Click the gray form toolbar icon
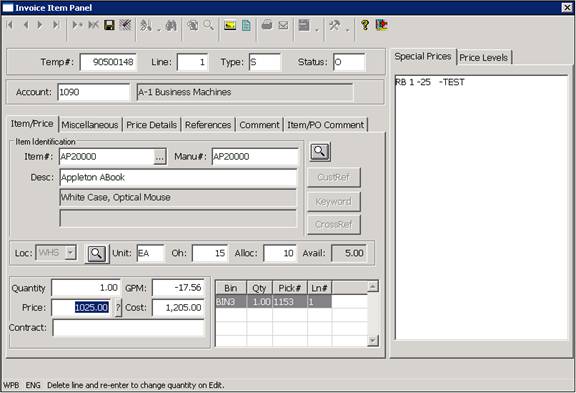The height and width of the screenshot is (393, 576). pos(304,25)
